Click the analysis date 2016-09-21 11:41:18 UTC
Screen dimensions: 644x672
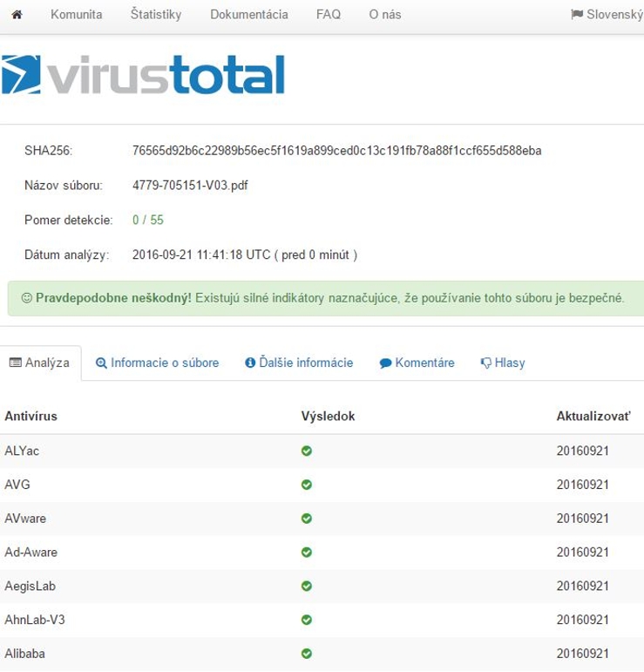[x=201, y=255]
